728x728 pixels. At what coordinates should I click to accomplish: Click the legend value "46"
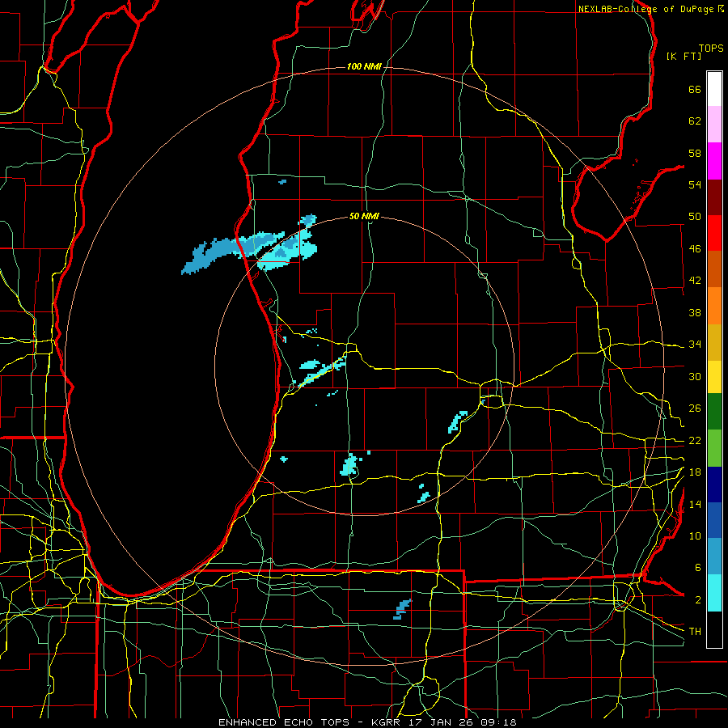pos(695,249)
